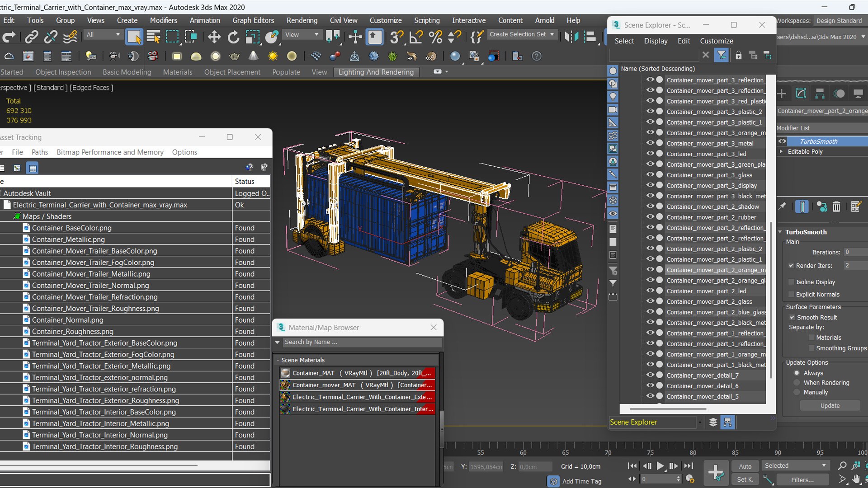Expand the Editable Poly modifier entry
This screenshot has width=868, height=488.
781,152
